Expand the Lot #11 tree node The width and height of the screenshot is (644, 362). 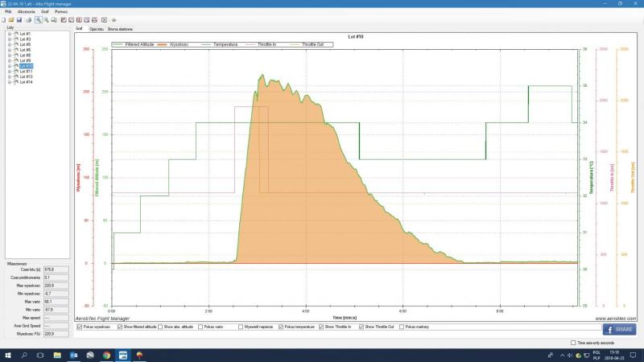pos(8,71)
